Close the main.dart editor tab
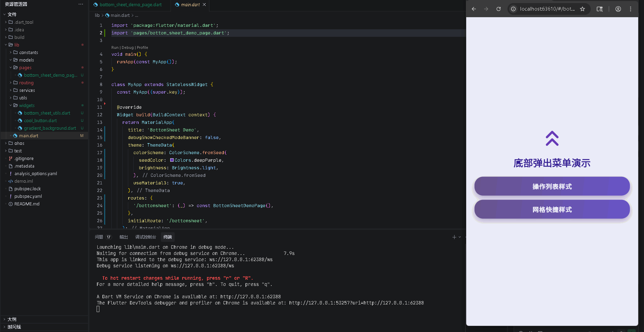 (x=204, y=4)
